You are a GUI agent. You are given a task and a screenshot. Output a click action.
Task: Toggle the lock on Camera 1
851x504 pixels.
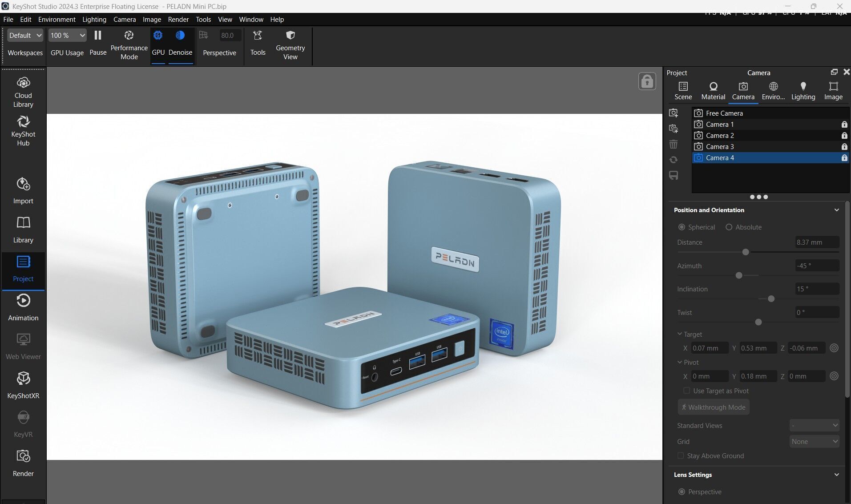pos(844,125)
